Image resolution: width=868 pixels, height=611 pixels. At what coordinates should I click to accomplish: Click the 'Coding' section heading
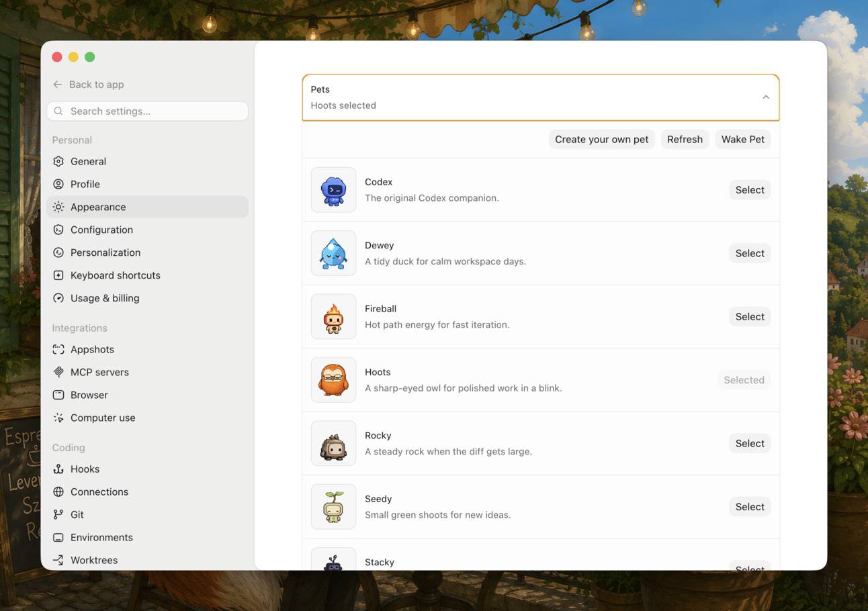click(69, 447)
